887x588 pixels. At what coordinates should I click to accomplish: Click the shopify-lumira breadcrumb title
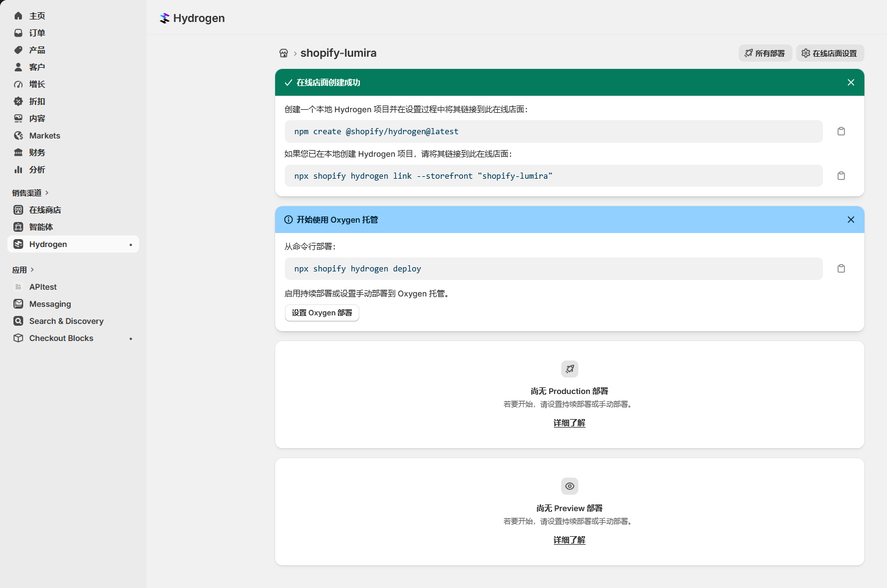coord(339,53)
